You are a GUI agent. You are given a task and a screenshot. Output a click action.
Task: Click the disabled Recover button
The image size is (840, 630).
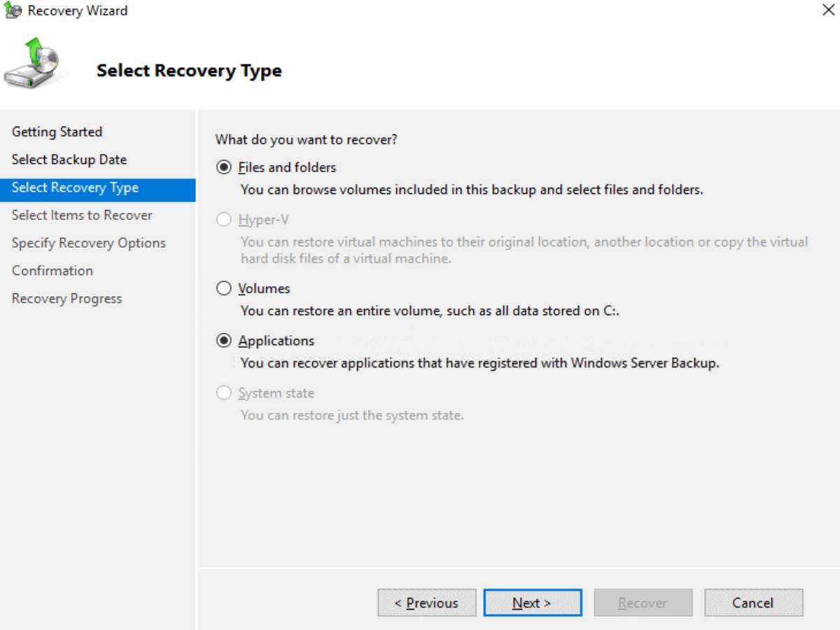pos(643,603)
